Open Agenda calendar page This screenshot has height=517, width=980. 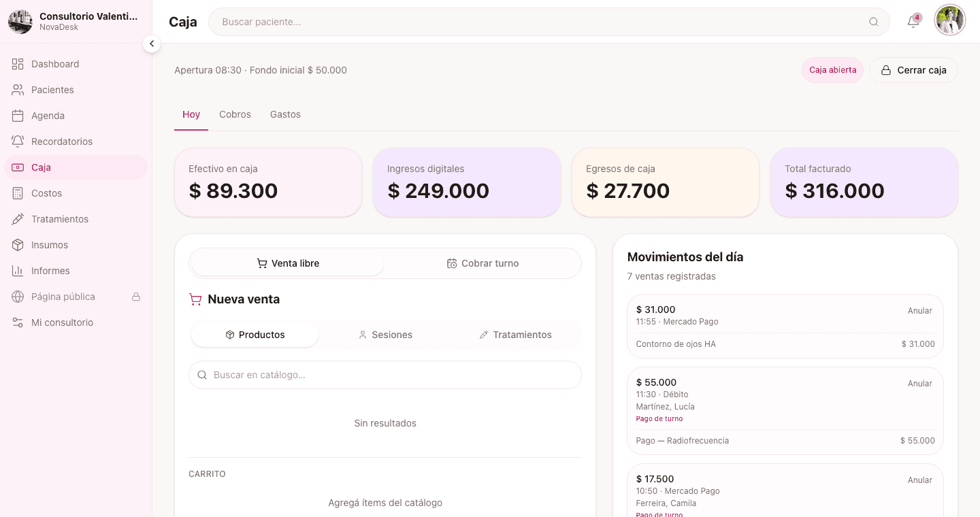click(x=76, y=116)
